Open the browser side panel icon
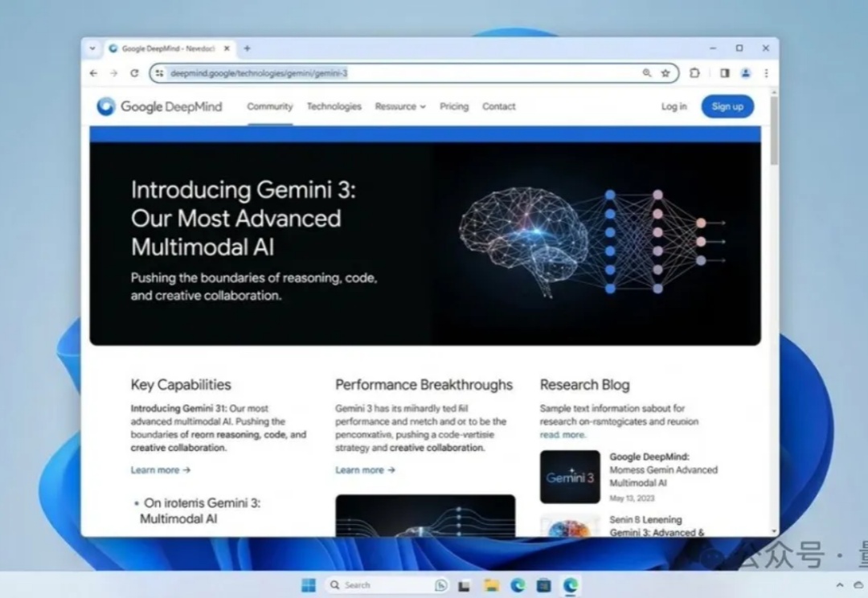The height and width of the screenshot is (598, 868). point(724,73)
